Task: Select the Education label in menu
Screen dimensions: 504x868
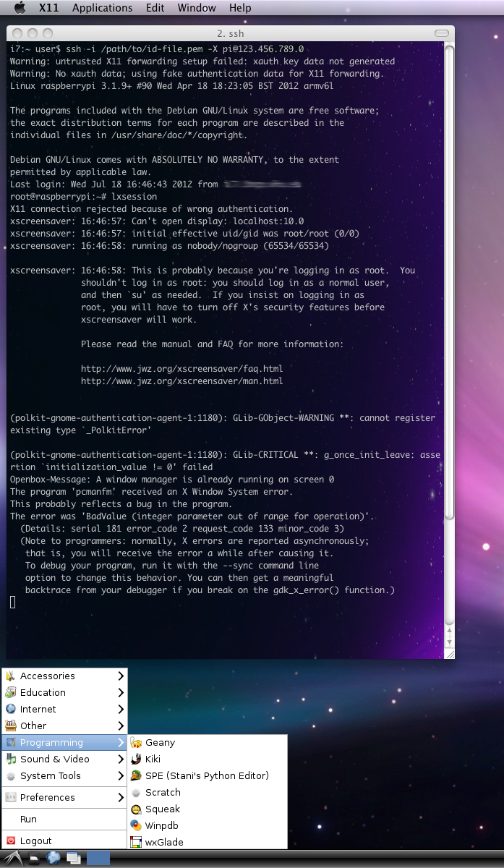Action: 43,692
